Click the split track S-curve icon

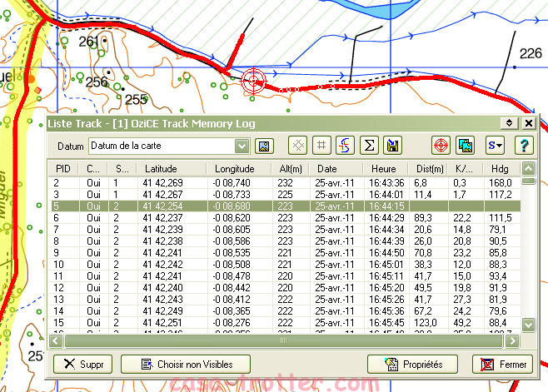[x=345, y=146]
